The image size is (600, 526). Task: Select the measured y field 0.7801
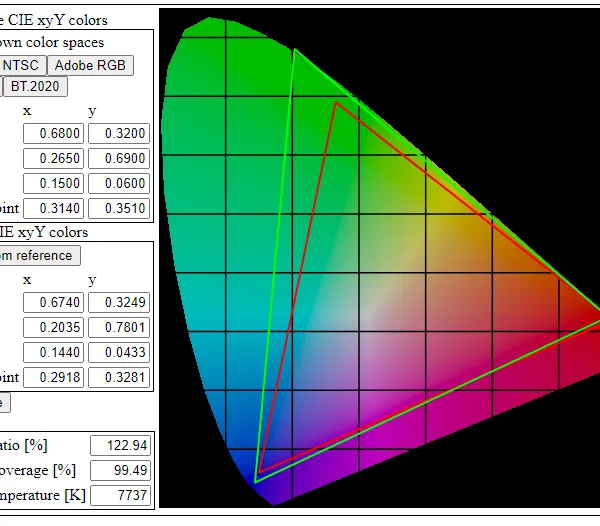pos(119,327)
